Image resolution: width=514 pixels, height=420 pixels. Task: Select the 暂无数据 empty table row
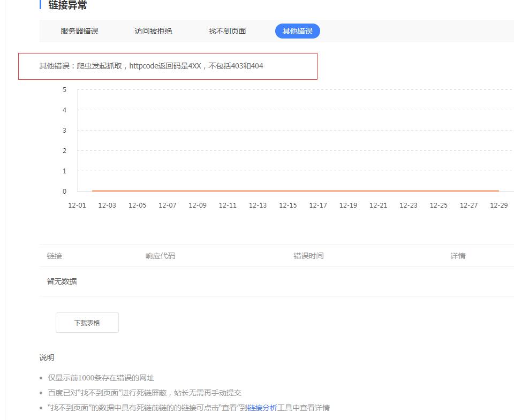point(62,281)
